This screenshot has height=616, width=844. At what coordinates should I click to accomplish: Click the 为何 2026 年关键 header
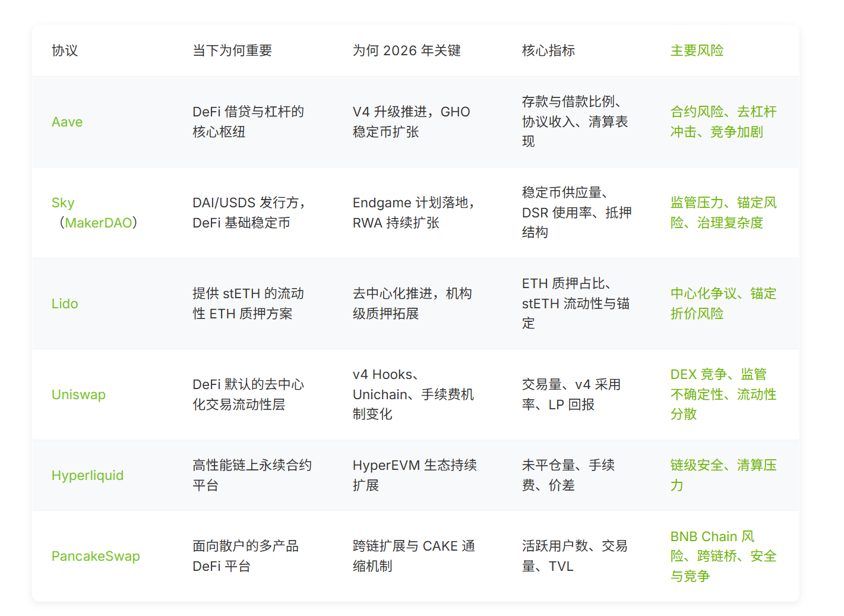406,50
